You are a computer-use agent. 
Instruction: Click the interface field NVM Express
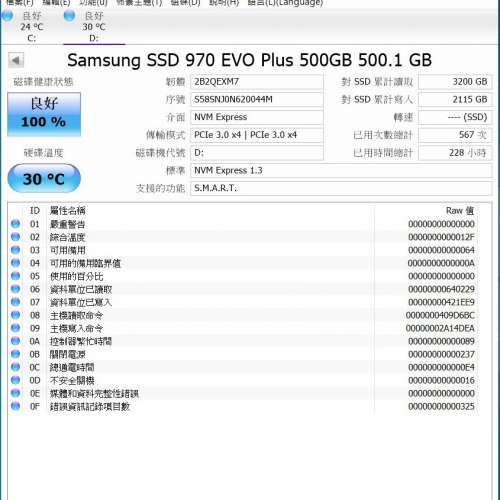coord(257,117)
